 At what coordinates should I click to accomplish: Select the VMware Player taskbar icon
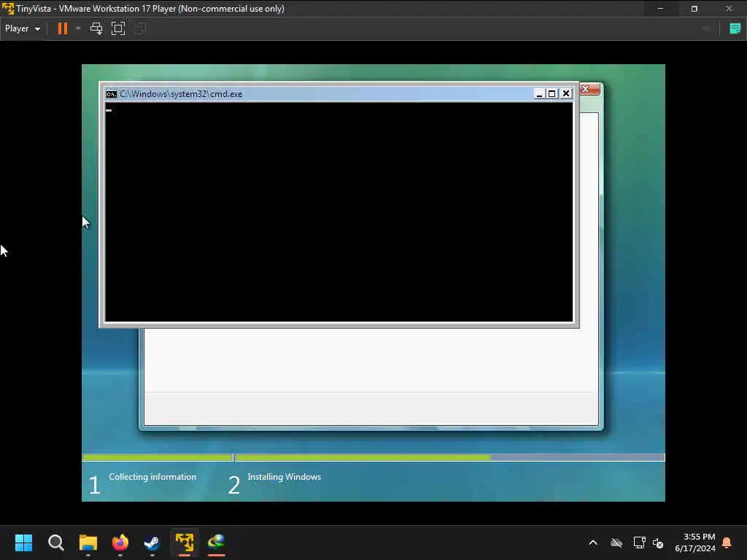185,542
